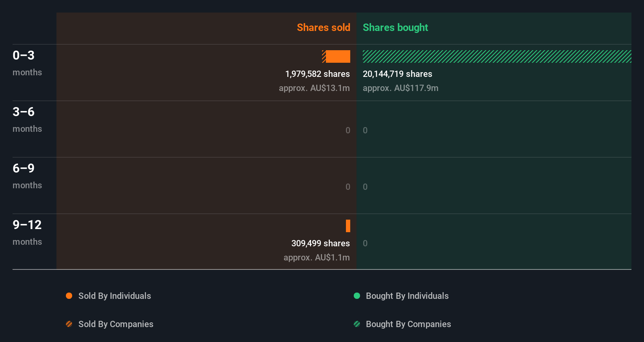Click the 3–6 months row label

27,119
